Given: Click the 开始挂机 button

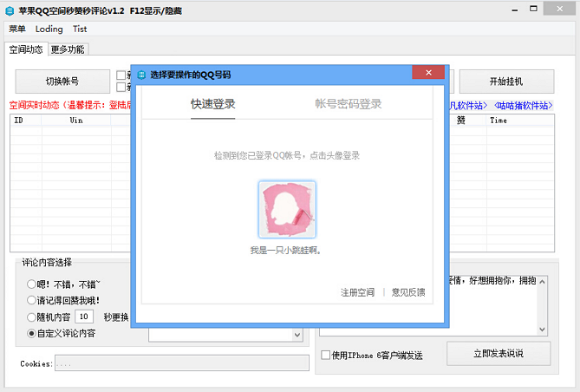Looking at the screenshot, I should tap(506, 82).
